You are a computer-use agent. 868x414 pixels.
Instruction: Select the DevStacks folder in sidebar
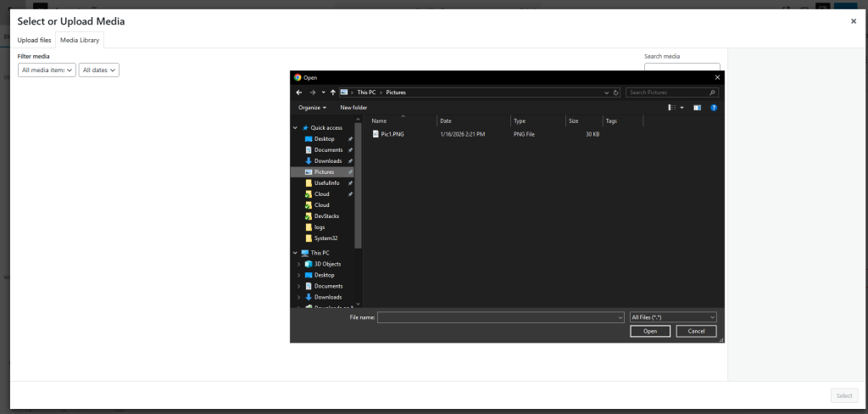(326, 215)
